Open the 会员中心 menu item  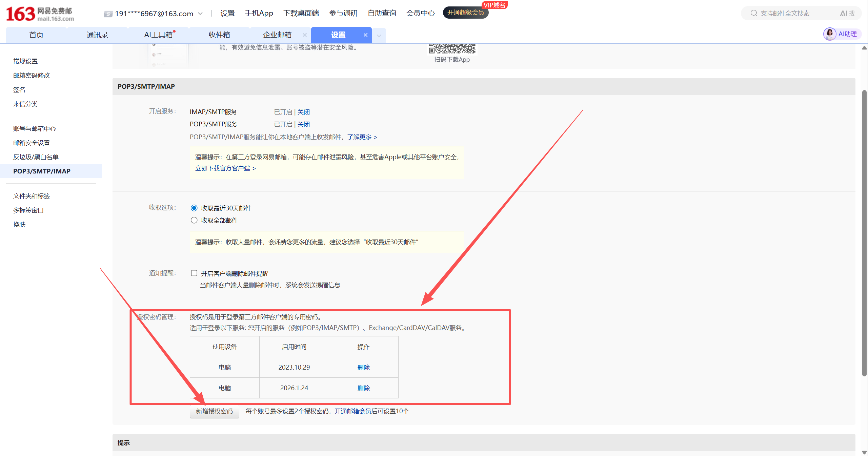[x=420, y=13]
